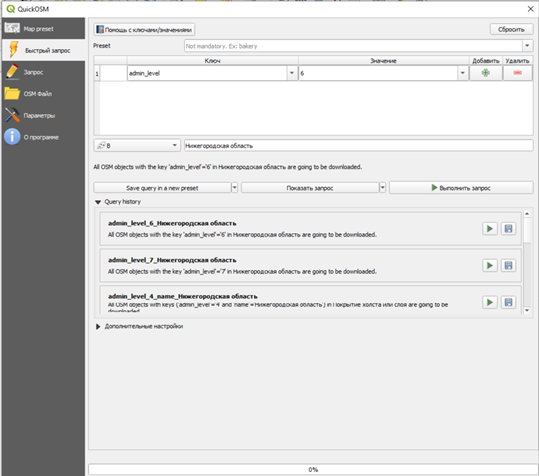Open the admin_level key dropdown
This screenshot has height=476, width=539.
[292, 73]
